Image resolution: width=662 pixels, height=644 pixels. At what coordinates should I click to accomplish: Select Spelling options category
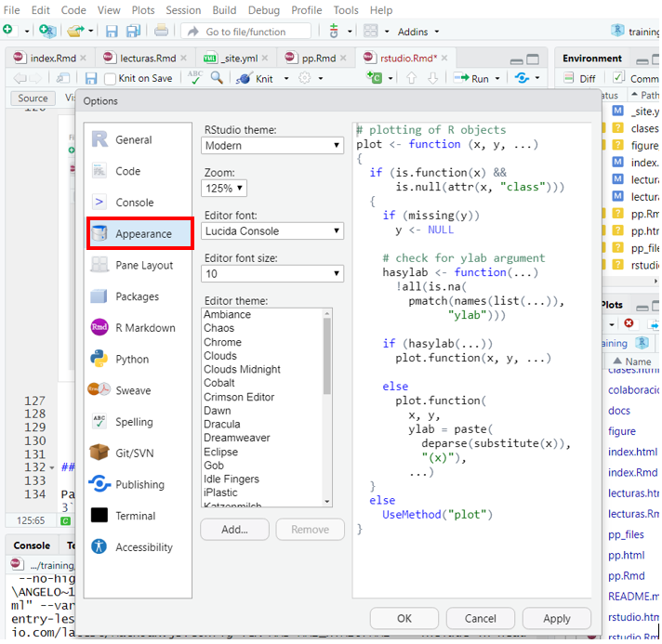pyautogui.click(x=138, y=422)
